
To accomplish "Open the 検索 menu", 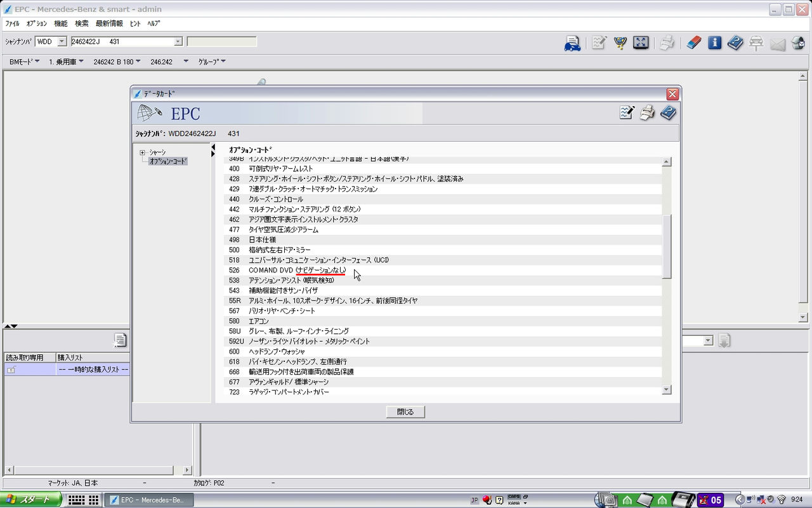I will [81, 23].
